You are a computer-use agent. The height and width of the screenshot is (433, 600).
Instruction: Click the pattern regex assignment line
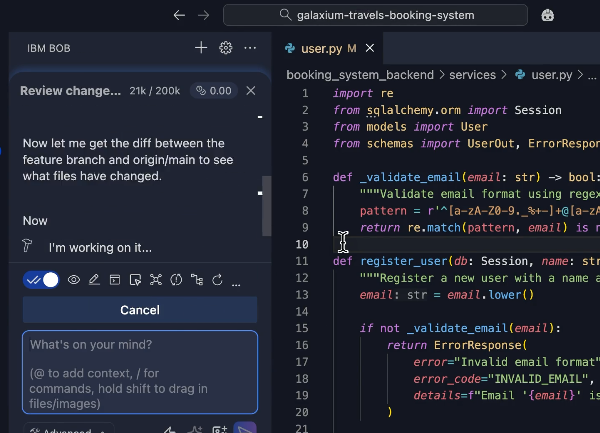[x=480, y=211]
